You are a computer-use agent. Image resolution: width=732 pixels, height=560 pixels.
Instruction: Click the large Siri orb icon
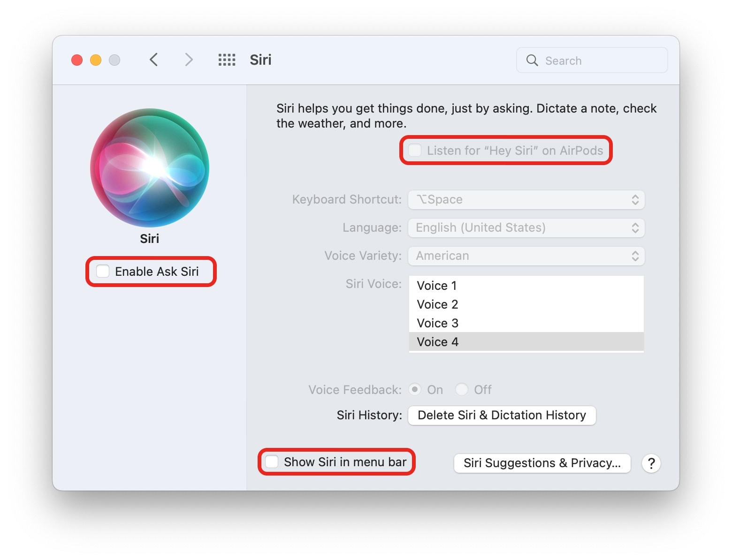[x=150, y=168]
